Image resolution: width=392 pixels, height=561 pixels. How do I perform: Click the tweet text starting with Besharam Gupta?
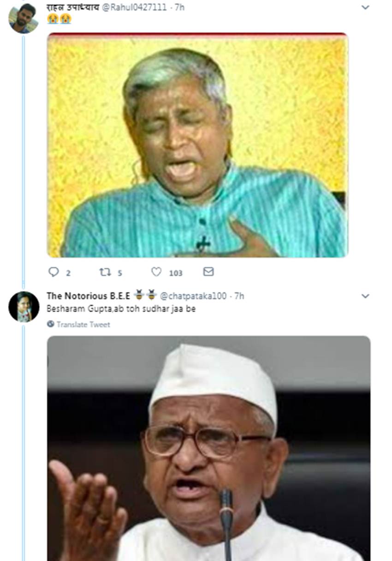[121, 309]
